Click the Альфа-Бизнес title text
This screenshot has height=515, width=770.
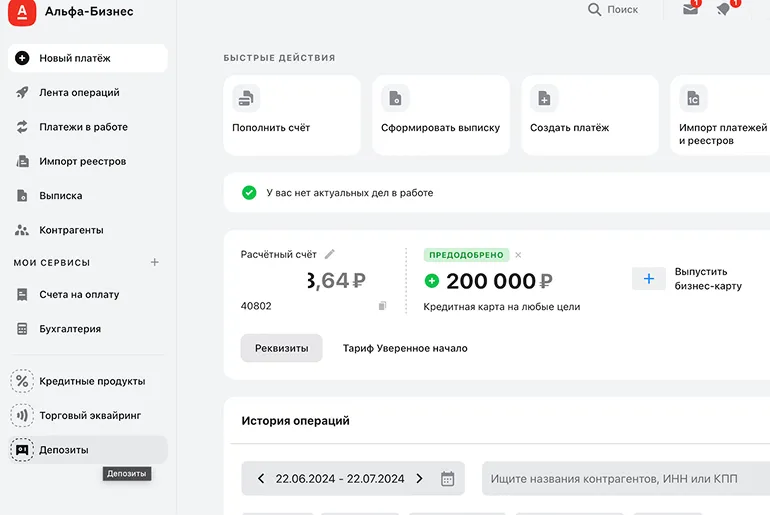pyautogui.click(x=89, y=11)
